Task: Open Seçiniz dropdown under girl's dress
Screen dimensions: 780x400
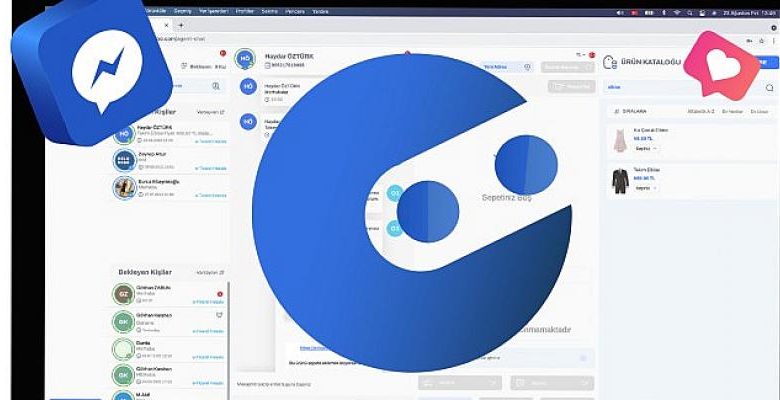Action: [x=646, y=148]
